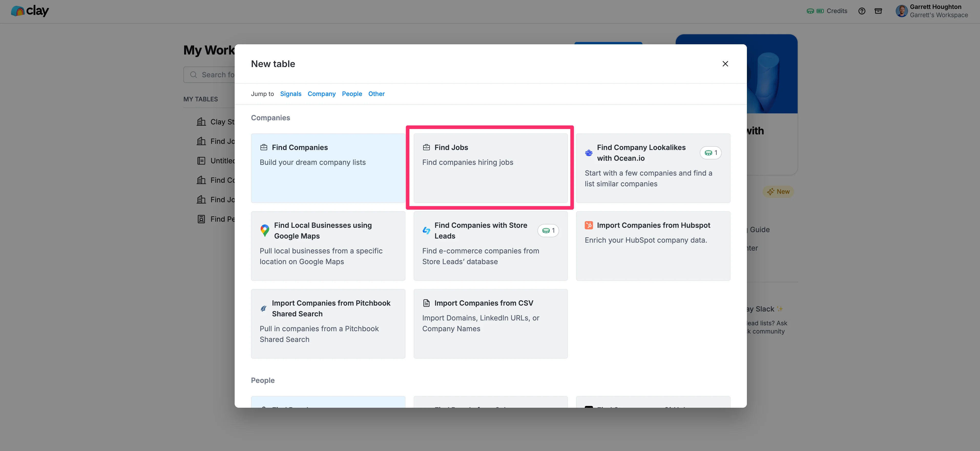
Task: Click the HubSpot logo icon
Action: [589, 225]
